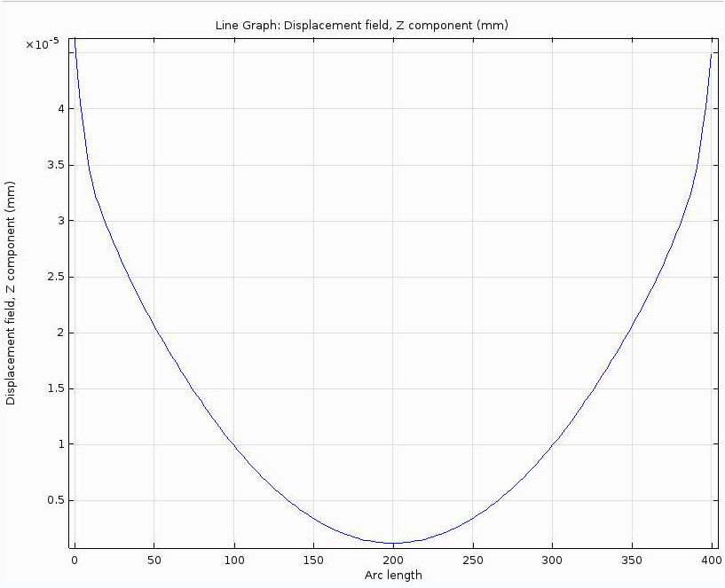Click the x-axis tick label '50'
The width and height of the screenshot is (725, 588).
pyautogui.click(x=154, y=561)
